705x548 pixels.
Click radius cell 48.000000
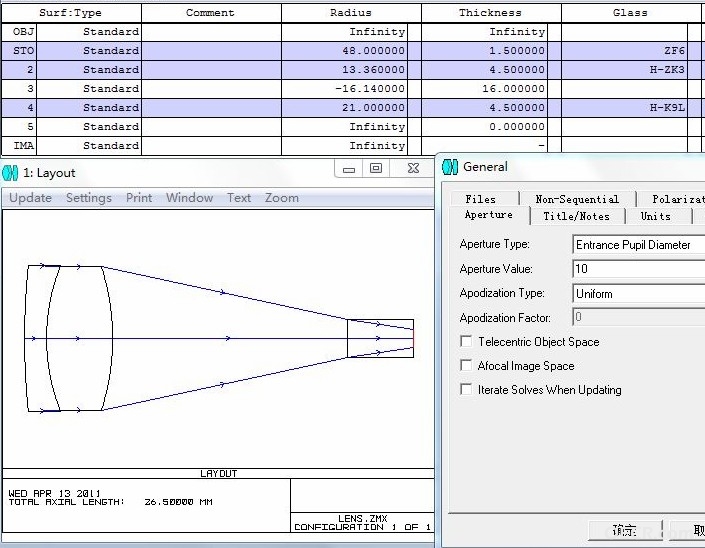[x=344, y=51]
